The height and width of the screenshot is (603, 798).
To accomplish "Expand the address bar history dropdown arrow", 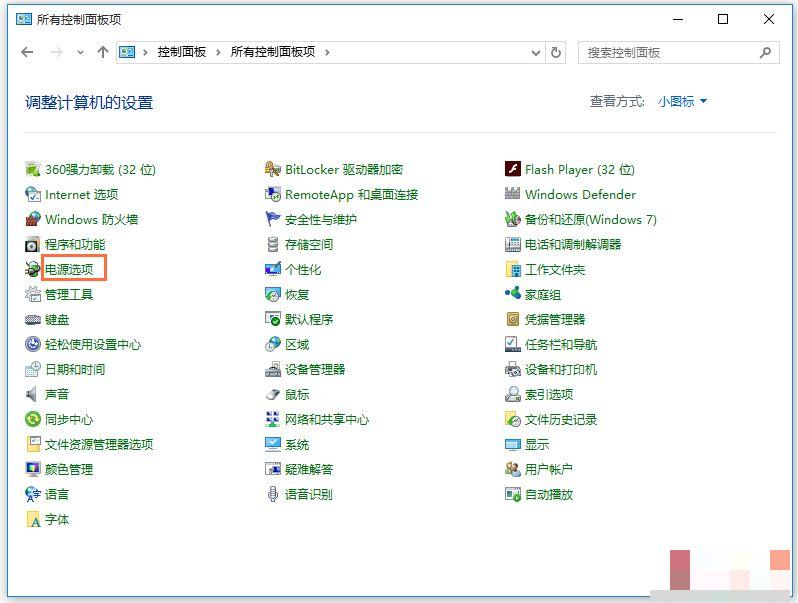I will [x=535, y=52].
